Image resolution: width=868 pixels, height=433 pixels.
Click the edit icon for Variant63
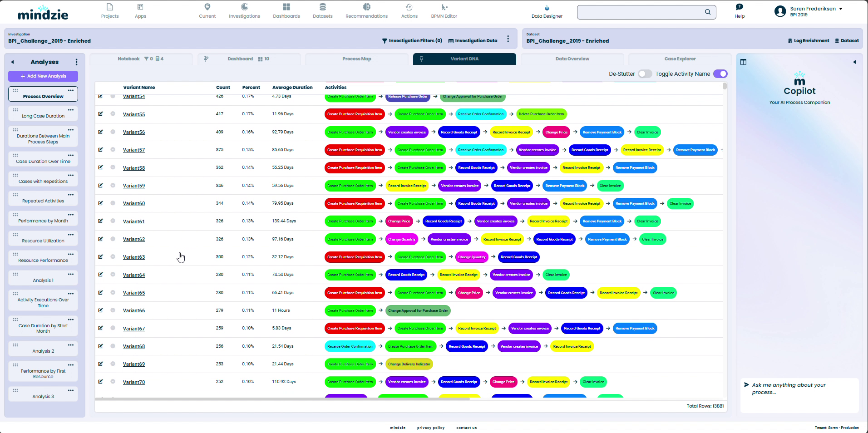coord(100,257)
